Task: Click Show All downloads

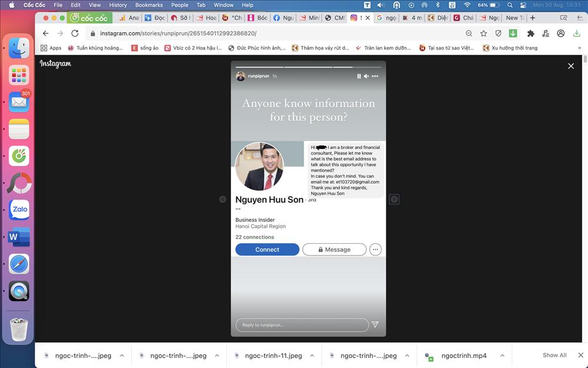Action: (x=554, y=356)
